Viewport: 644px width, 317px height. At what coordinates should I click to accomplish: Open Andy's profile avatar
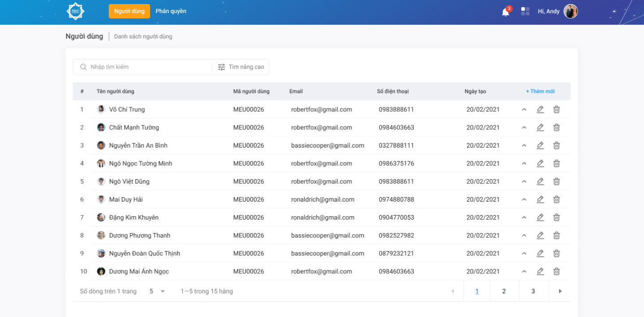tap(570, 11)
